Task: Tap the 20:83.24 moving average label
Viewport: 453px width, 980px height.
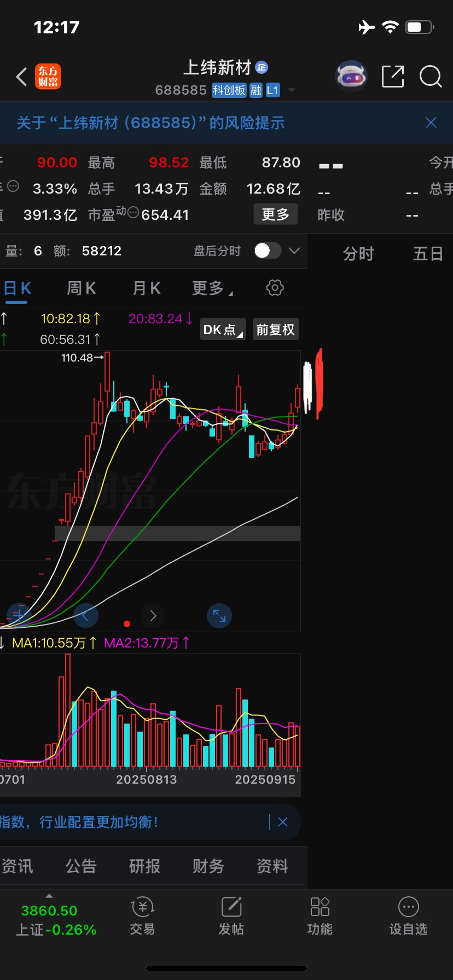Action: click(x=160, y=318)
